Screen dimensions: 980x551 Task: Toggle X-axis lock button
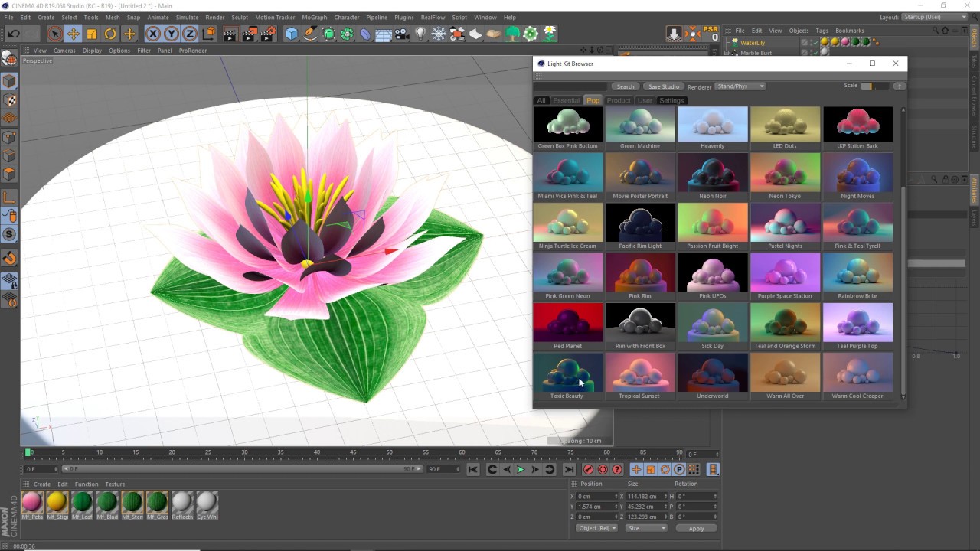pyautogui.click(x=152, y=34)
